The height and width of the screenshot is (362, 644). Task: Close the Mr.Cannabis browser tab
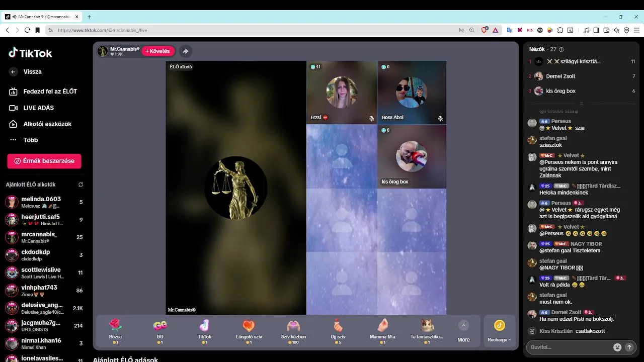tap(77, 17)
